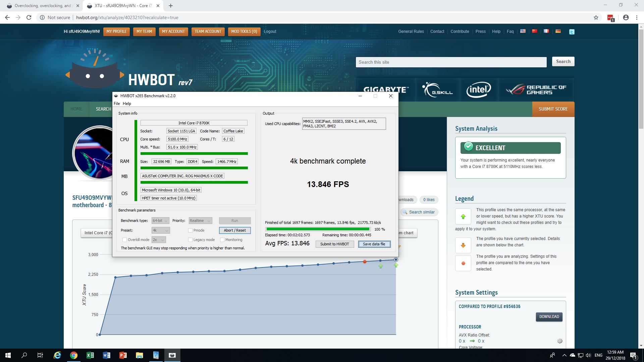The height and width of the screenshot is (362, 644).
Task: Open the Priority Realtime dropdown
Action: click(200, 221)
